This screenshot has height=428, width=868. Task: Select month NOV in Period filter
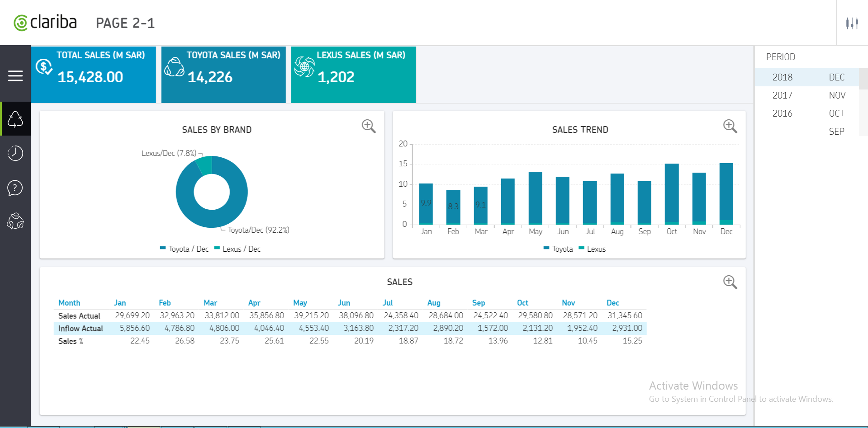837,95
